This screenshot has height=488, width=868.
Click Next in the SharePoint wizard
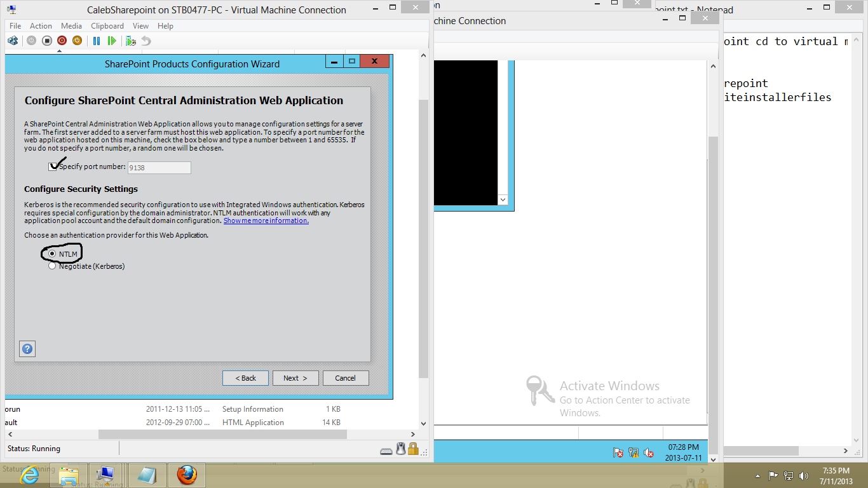(295, 378)
